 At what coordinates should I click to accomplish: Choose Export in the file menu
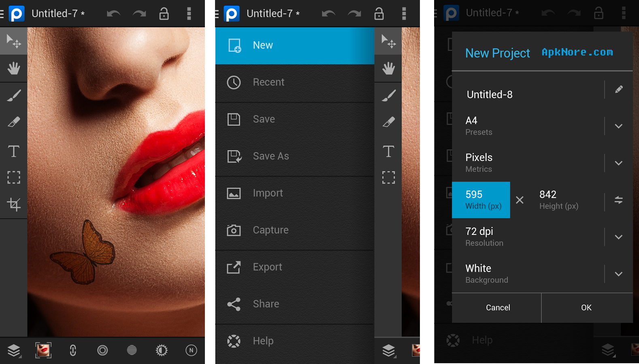tap(295, 267)
